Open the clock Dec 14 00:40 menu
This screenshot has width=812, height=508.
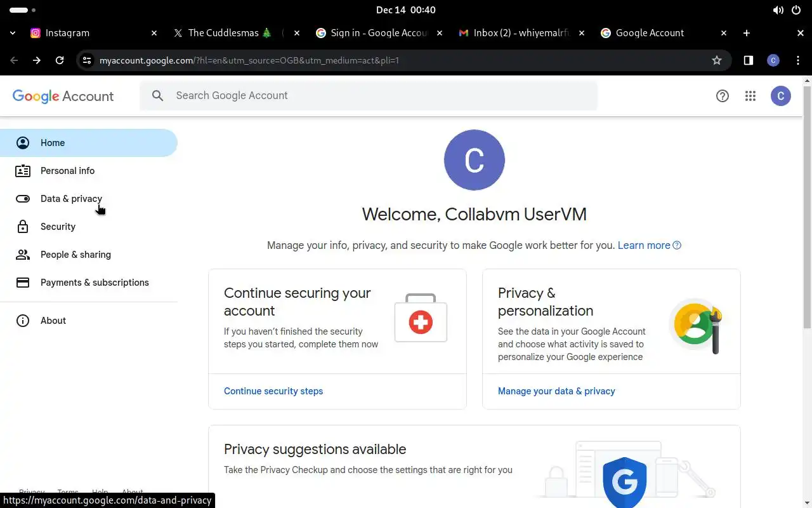coord(406,10)
